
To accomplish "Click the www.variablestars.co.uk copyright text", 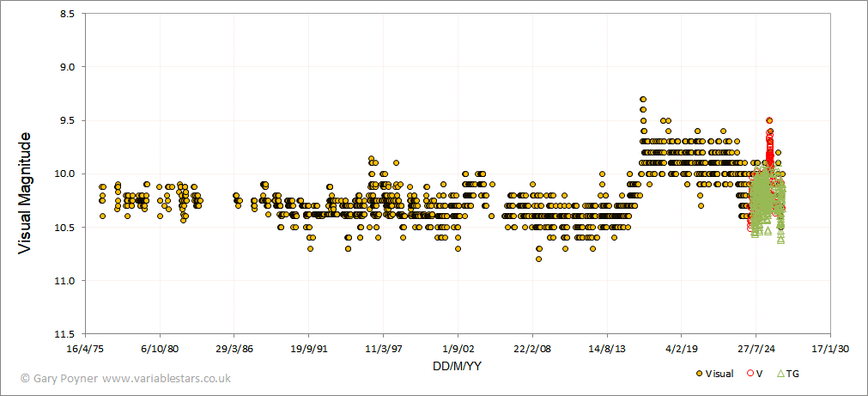I will pyautogui.click(x=166, y=378).
